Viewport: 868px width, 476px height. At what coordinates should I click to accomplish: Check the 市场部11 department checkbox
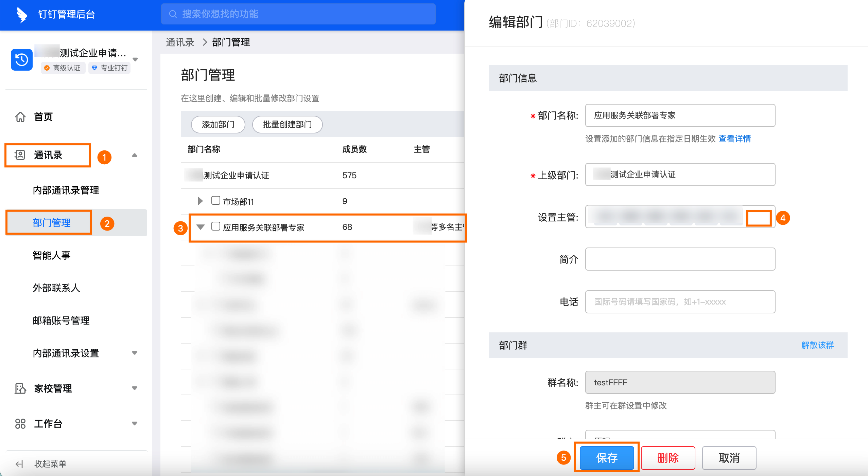(x=215, y=201)
